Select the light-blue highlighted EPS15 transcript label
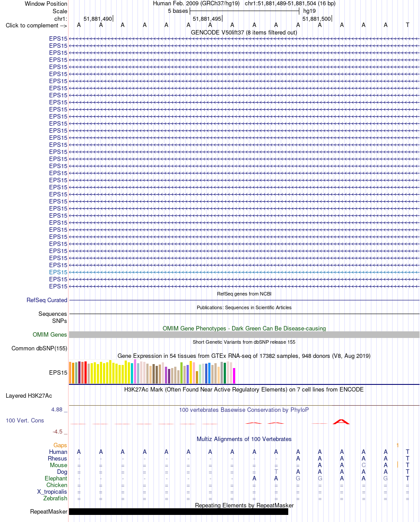 tap(58, 272)
